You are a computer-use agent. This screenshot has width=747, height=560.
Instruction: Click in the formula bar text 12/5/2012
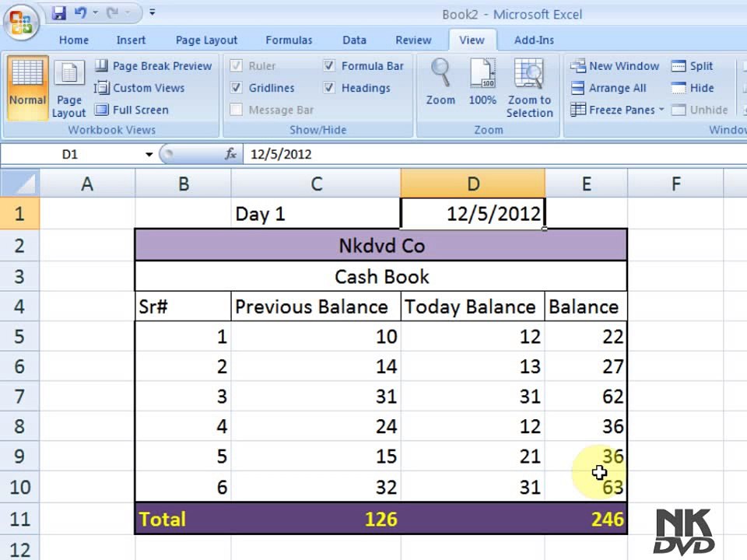tap(281, 154)
